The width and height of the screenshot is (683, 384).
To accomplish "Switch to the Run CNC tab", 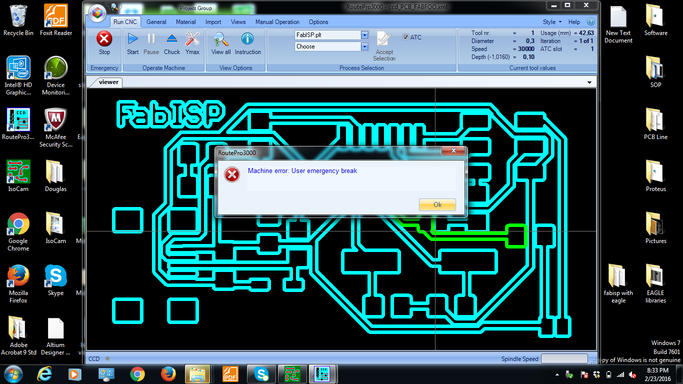I will [x=125, y=22].
